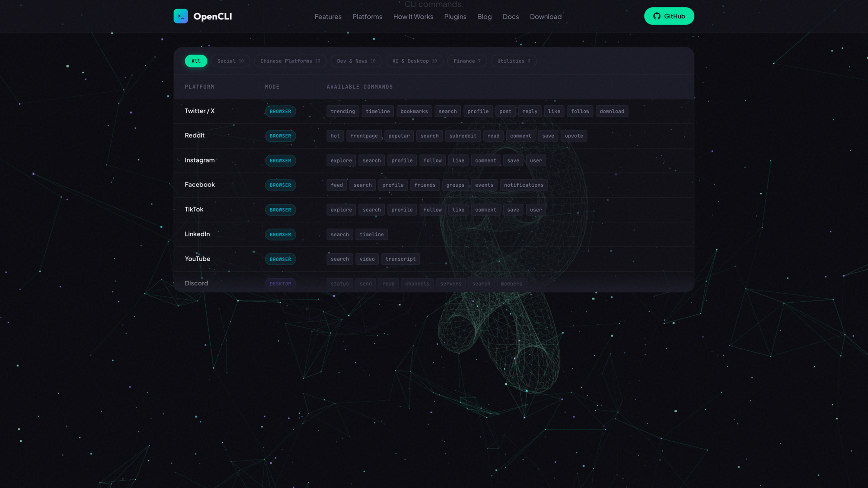Click the BROWSER badge in the Twitter row
Screen dimensions: 868x488
tap(280, 112)
